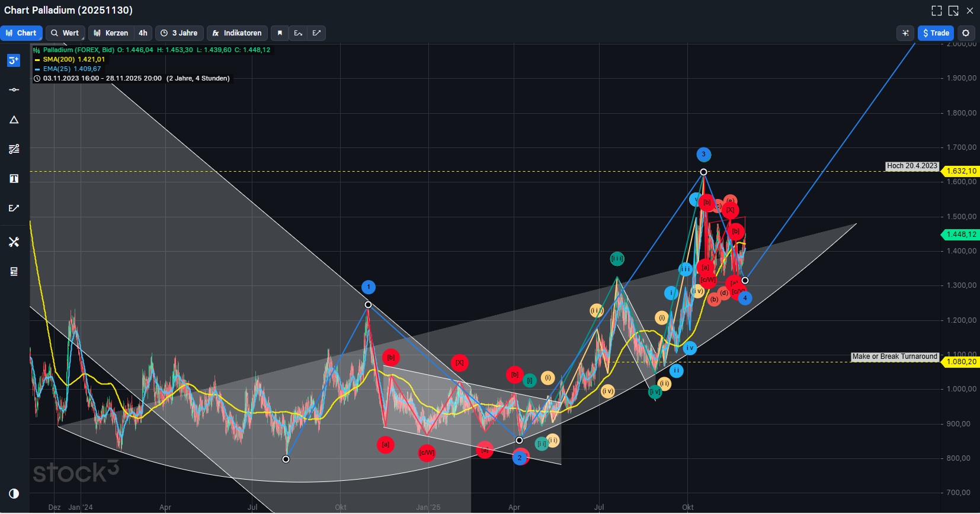980x514 pixels.
Task: Toggle dark/light theme contrast icon
Action: (14, 493)
